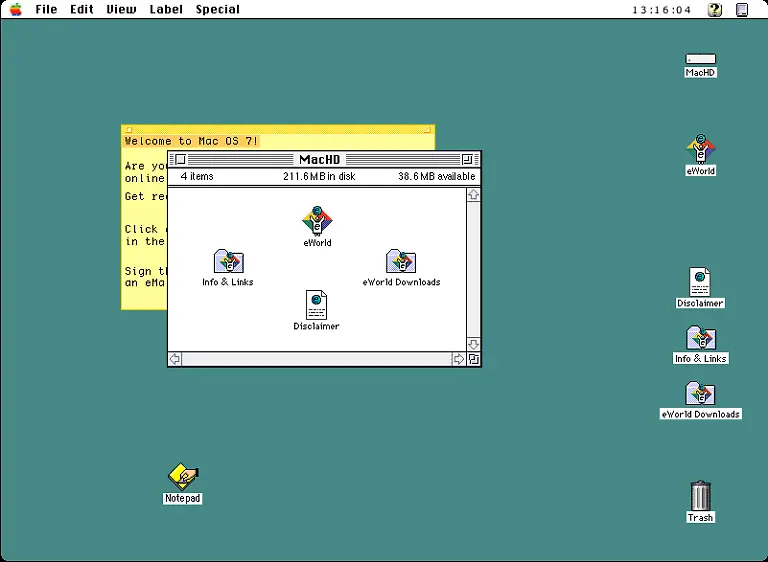This screenshot has width=768, height=562.
Task: Click the 'MacHD' label under desktop disk icon
Action: 700,73
